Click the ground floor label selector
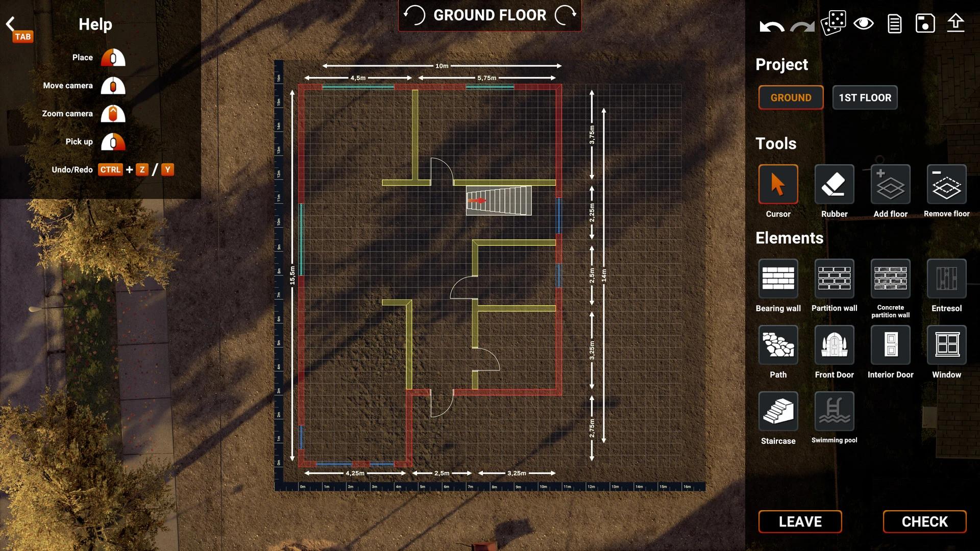 tap(791, 97)
